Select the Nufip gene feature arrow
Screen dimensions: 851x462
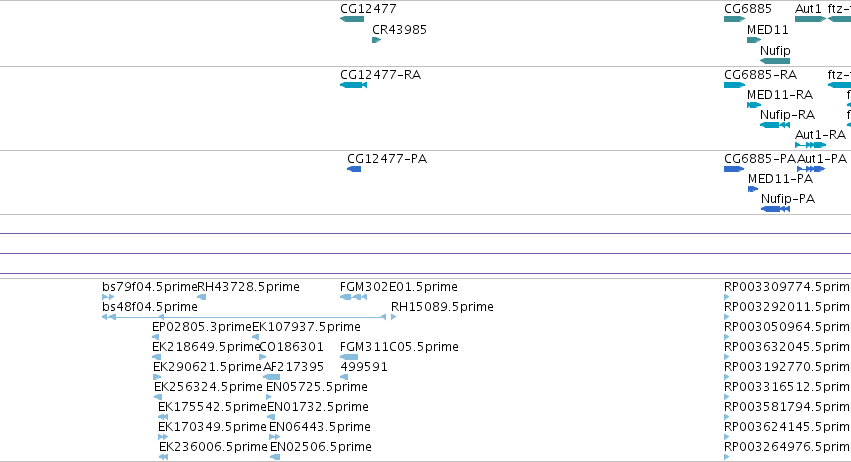(775, 61)
